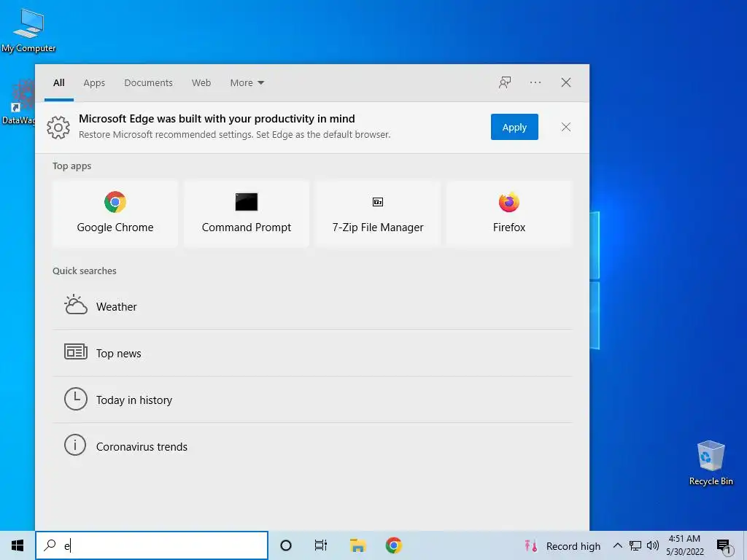Select the DataWag desktop shortcut
The height and width of the screenshot is (560, 747).
coord(18,102)
